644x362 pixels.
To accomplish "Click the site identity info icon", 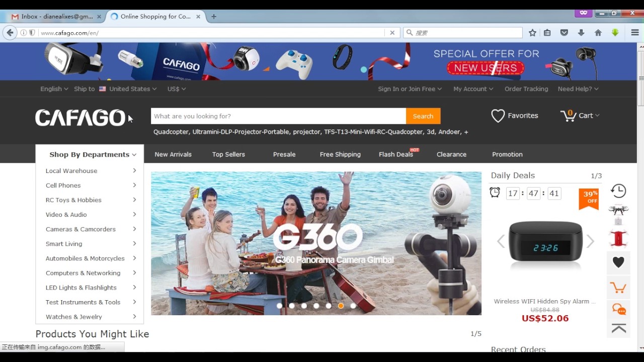I will 23,33.
